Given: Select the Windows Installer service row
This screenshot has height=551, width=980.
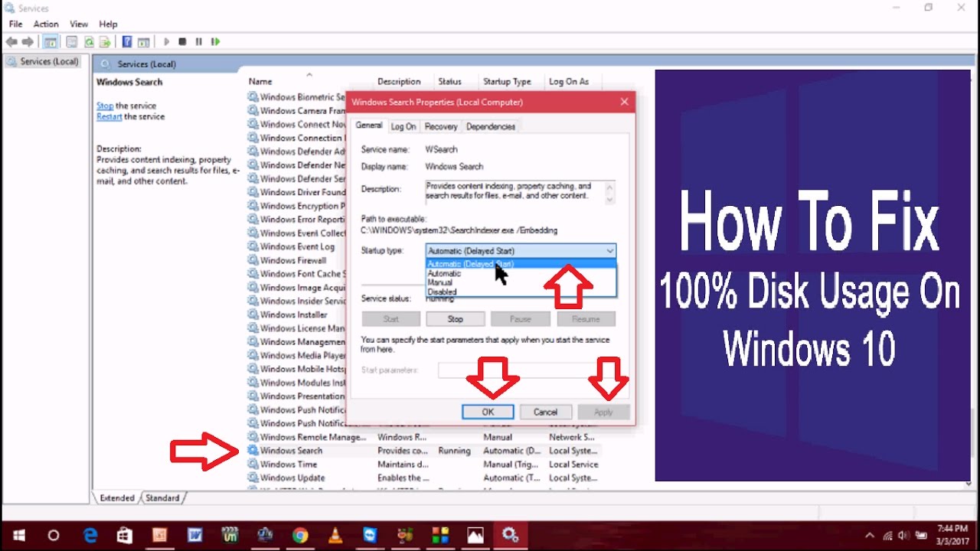Looking at the screenshot, I should tap(296, 315).
